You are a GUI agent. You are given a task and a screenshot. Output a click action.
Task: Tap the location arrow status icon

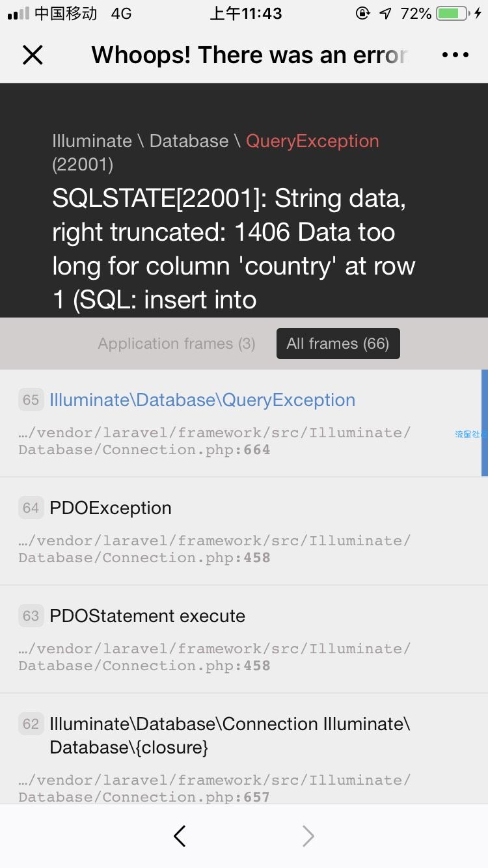[386, 13]
